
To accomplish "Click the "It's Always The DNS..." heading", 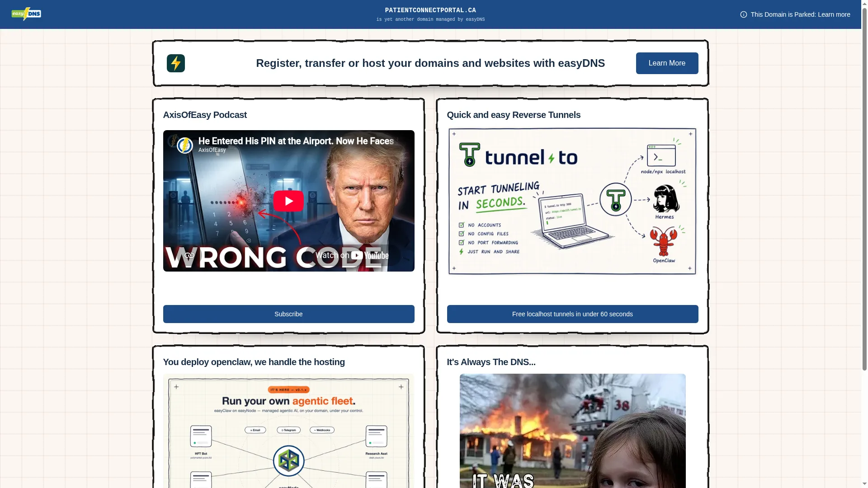I will pos(491,362).
